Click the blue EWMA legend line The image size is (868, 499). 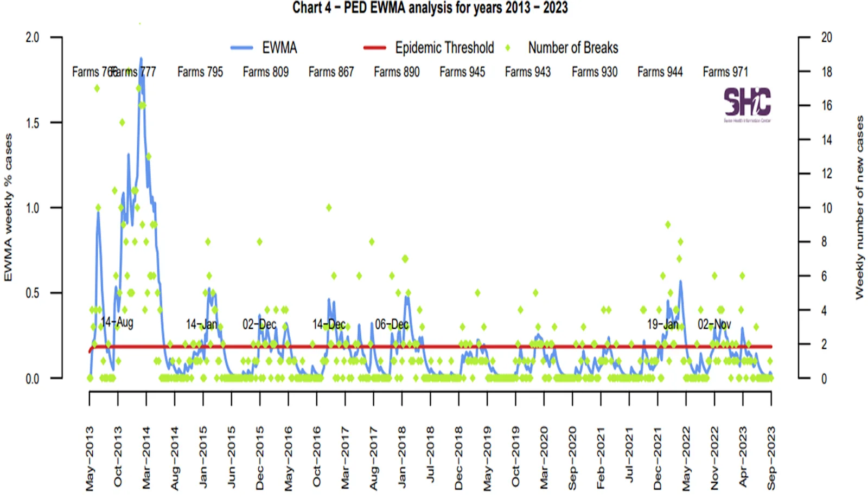(241, 48)
